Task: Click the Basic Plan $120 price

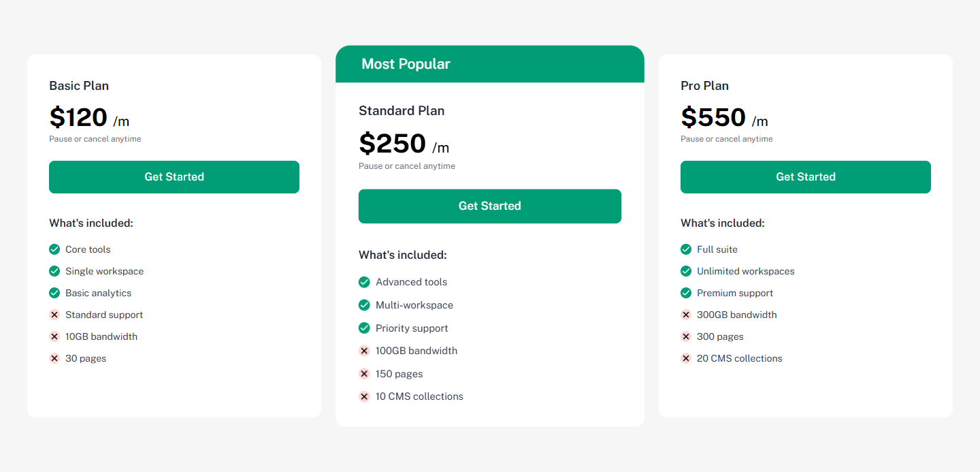Action: pos(78,118)
